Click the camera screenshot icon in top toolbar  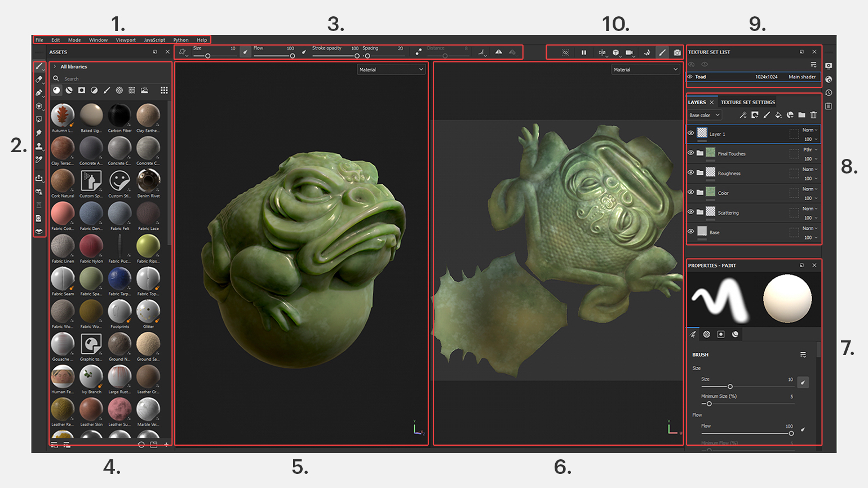pyautogui.click(x=677, y=52)
